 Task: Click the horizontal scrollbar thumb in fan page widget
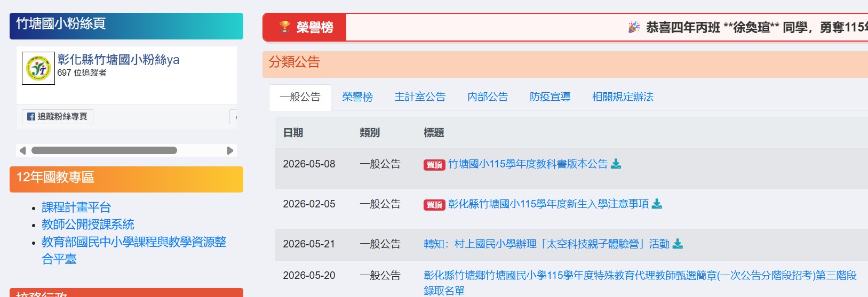pyautogui.click(x=104, y=150)
